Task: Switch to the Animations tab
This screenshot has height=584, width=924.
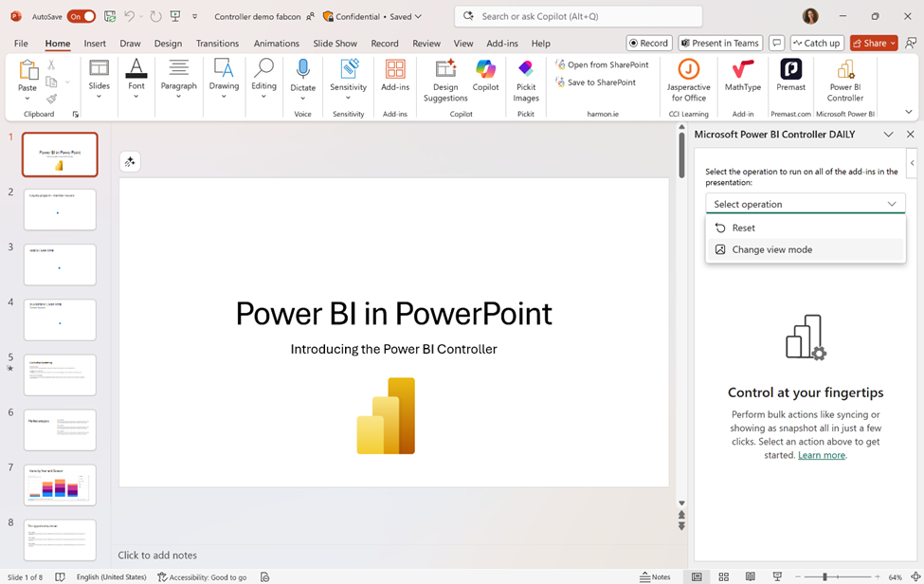Action: [x=276, y=43]
